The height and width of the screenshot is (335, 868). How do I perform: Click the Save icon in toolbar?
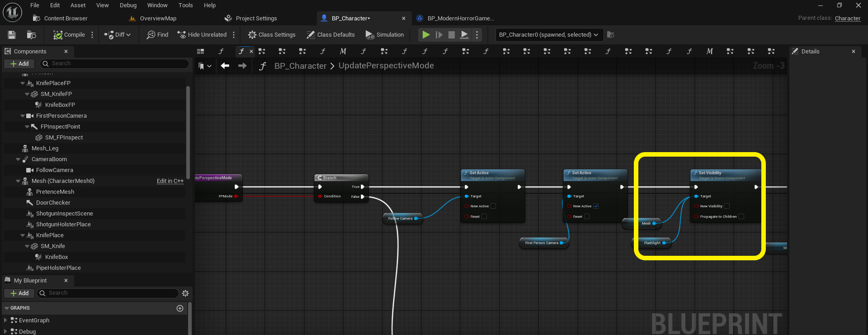pos(12,35)
